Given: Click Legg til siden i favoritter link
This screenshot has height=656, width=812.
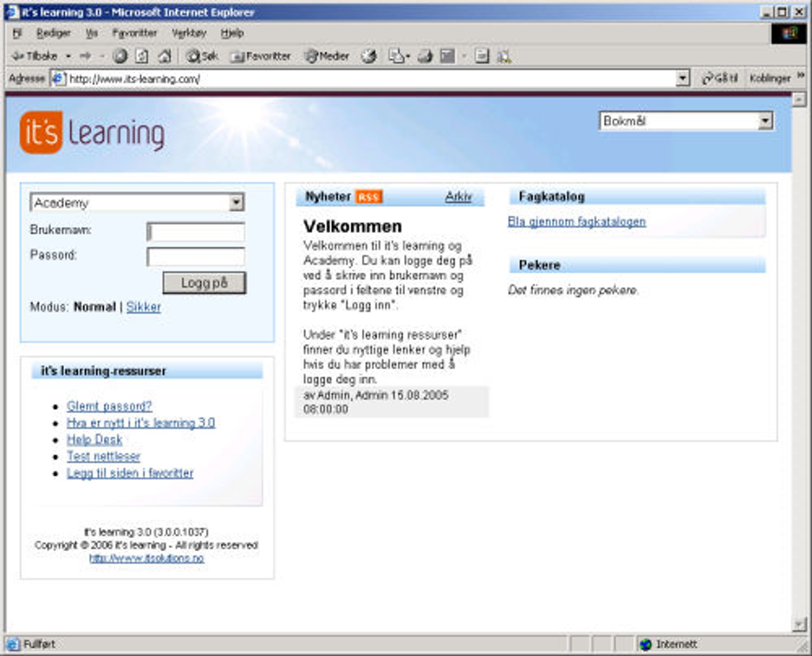Looking at the screenshot, I should coord(130,473).
